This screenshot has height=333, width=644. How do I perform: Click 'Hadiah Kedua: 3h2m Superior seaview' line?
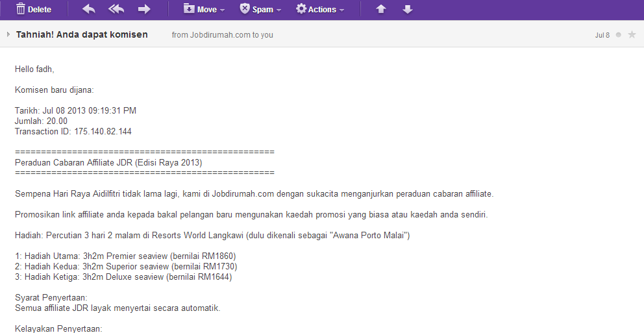[x=126, y=267]
